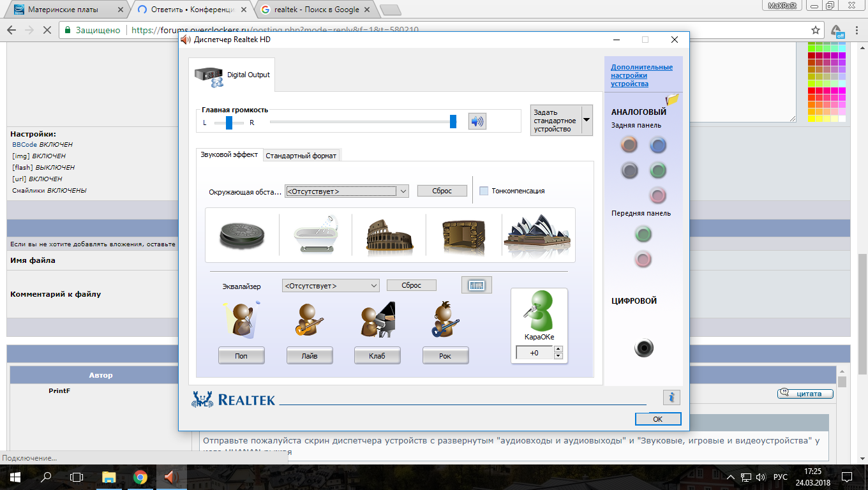Mute sound with the speaker button
The width and height of the screenshot is (868, 490).
(x=477, y=121)
